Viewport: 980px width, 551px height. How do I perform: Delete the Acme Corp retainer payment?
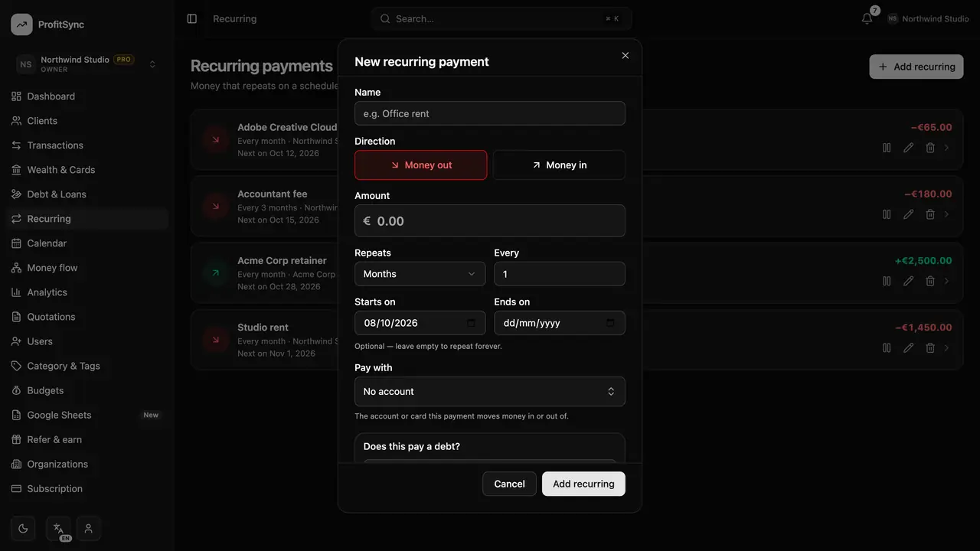pyautogui.click(x=930, y=281)
